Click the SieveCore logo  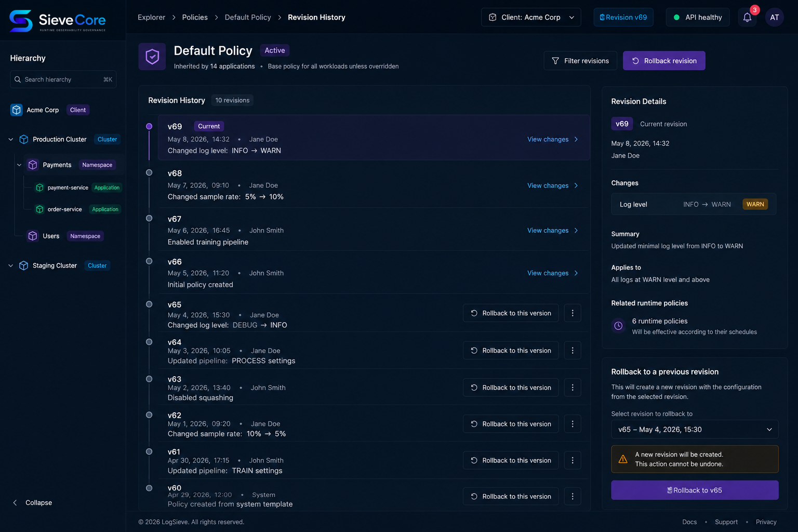pyautogui.click(x=58, y=21)
